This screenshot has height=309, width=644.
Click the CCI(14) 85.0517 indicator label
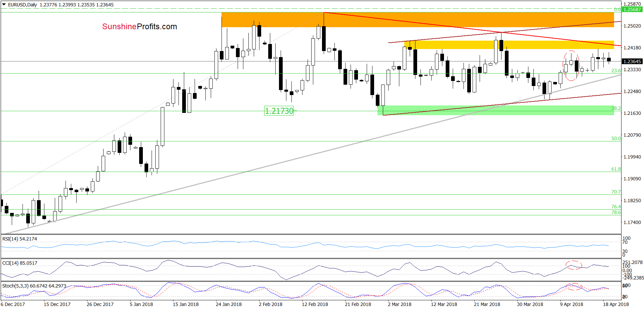coord(19,263)
